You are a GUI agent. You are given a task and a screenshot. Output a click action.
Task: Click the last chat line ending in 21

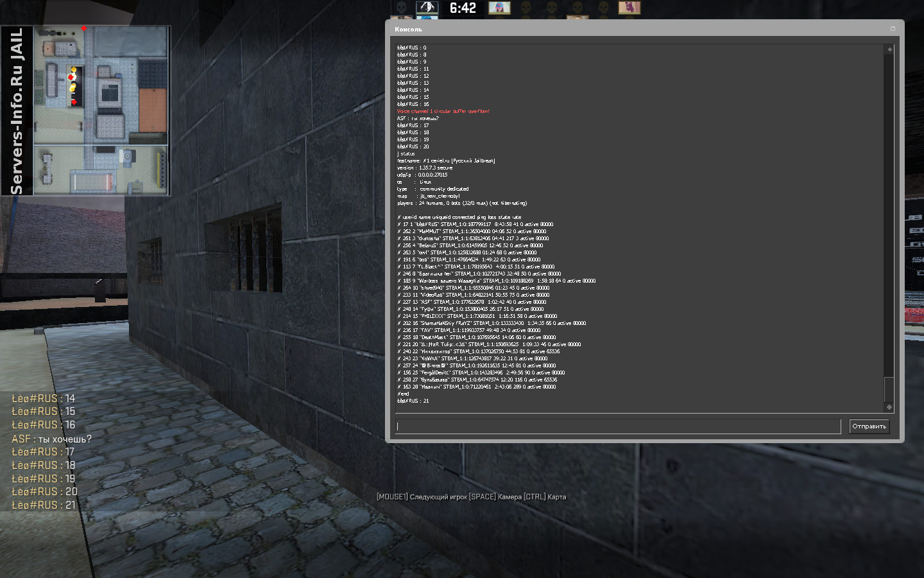pyautogui.click(x=44, y=505)
